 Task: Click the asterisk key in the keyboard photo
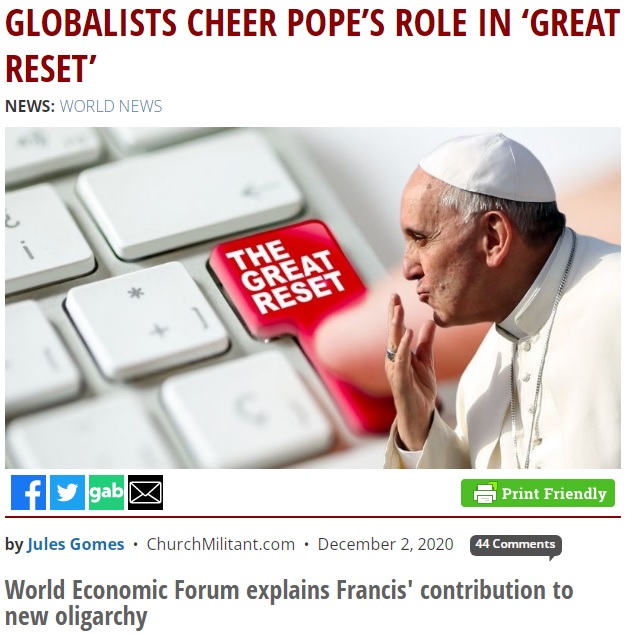pyautogui.click(x=146, y=319)
